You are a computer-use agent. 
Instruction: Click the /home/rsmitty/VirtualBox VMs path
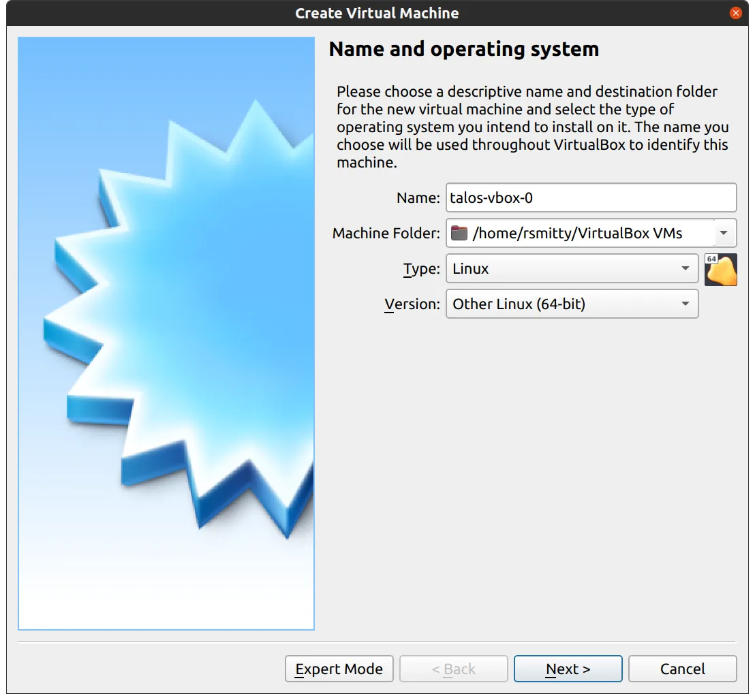[576, 234]
